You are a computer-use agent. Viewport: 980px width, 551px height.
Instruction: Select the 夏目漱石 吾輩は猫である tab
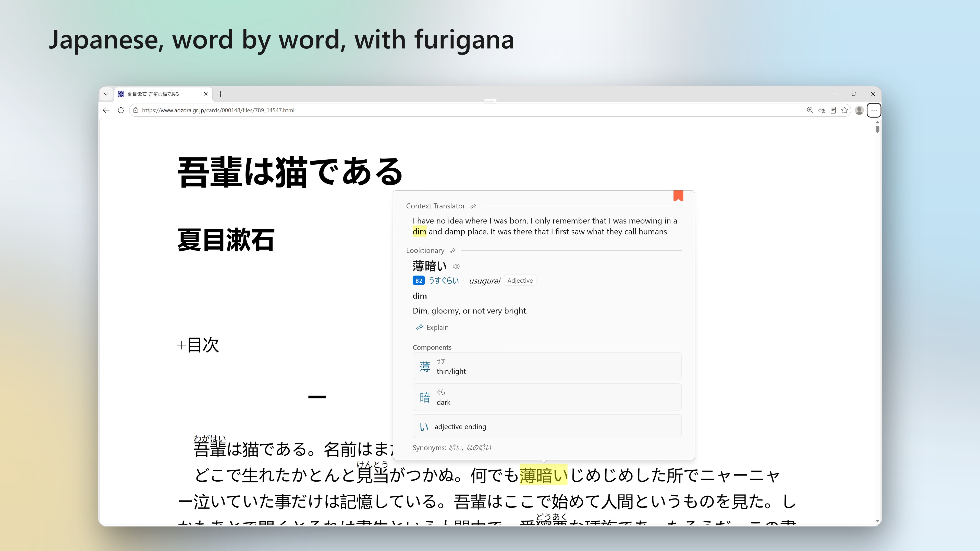coord(164,94)
